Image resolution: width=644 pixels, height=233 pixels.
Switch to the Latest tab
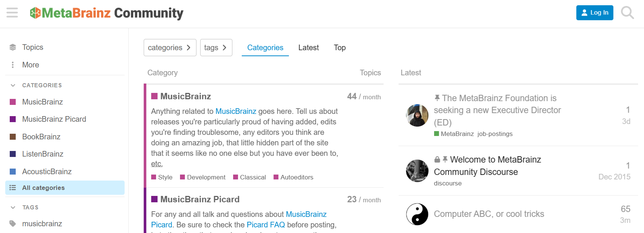tap(308, 48)
